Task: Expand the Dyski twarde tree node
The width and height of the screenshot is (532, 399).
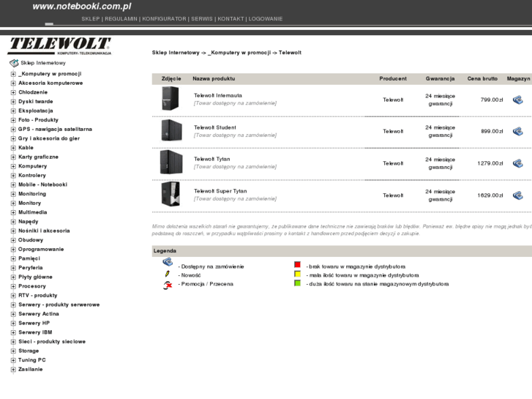Action: (13, 102)
